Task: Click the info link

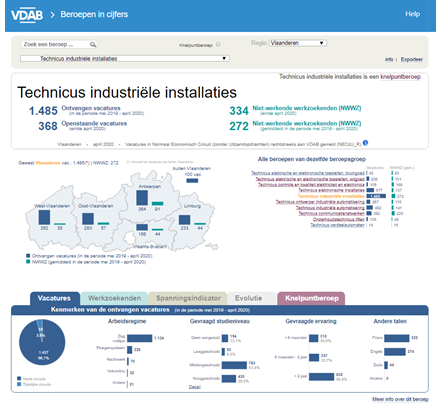Action: 389,59
